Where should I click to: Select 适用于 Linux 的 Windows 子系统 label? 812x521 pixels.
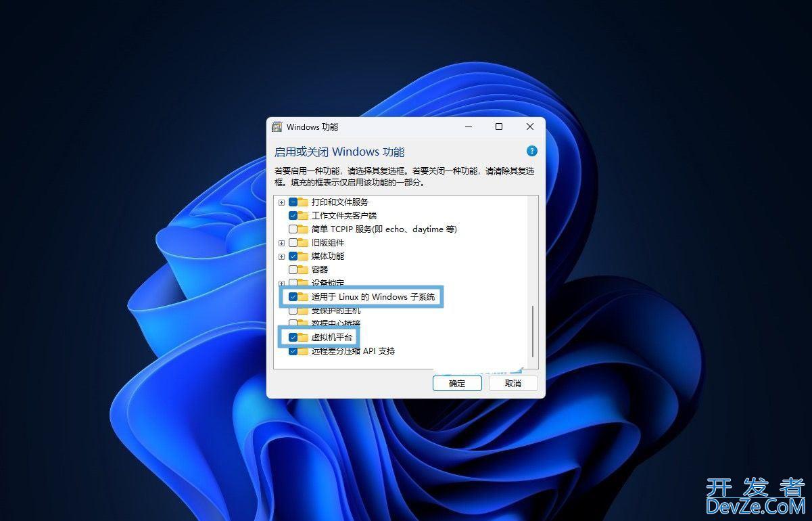point(373,296)
